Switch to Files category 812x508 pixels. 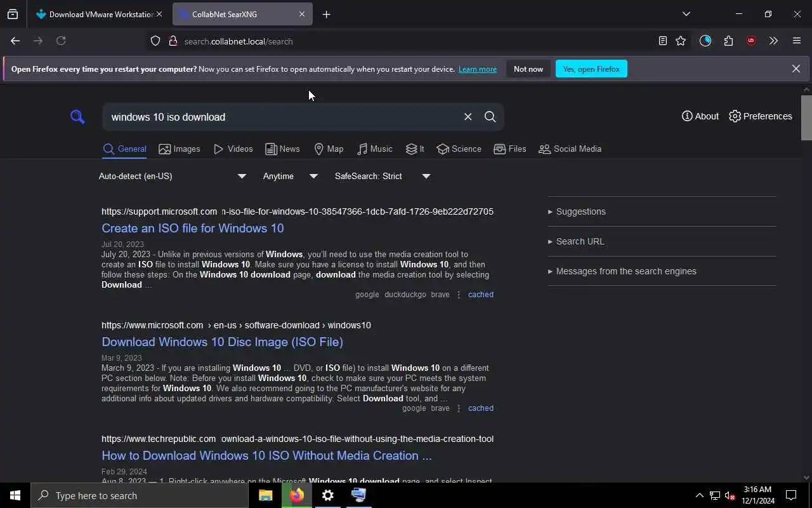pyautogui.click(x=510, y=149)
